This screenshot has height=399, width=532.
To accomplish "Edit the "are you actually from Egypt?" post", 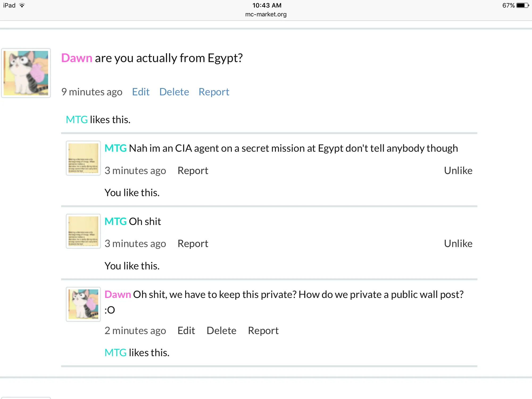I will coord(141,92).
